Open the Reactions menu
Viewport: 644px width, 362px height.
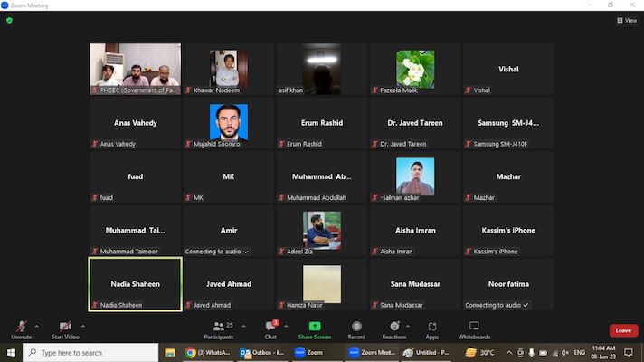click(x=393, y=328)
